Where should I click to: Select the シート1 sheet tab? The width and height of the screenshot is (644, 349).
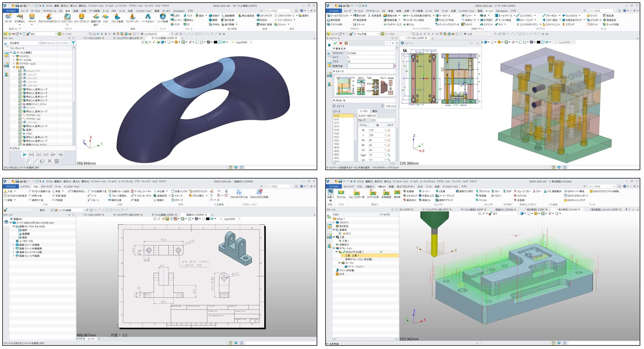click(x=91, y=339)
